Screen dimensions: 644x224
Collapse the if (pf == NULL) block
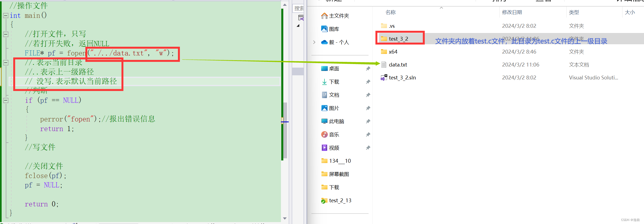point(6,100)
